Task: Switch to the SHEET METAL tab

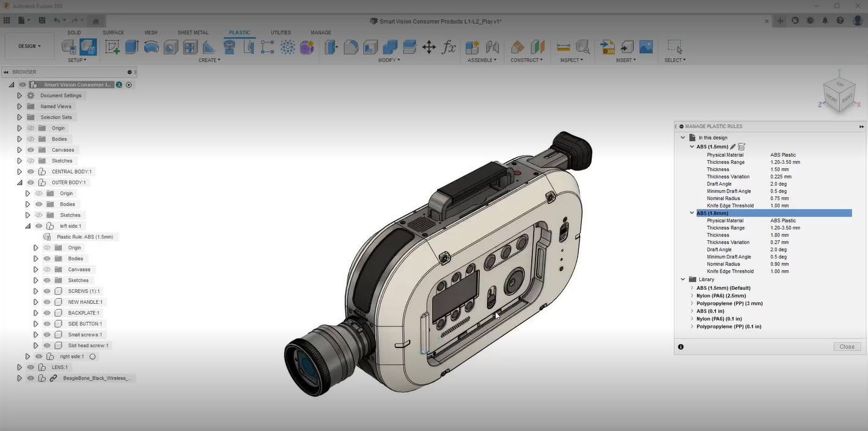Action: pyautogui.click(x=193, y=32)
